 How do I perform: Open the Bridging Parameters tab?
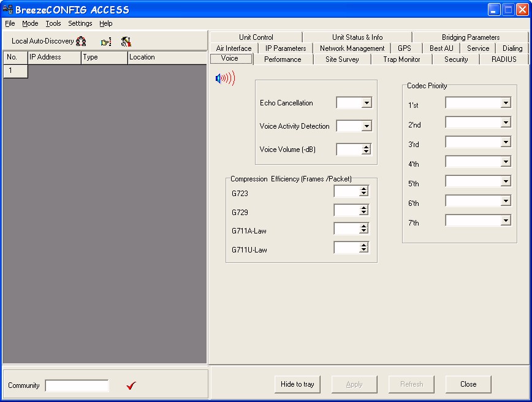pyautogui.click(x=470, y=37)
